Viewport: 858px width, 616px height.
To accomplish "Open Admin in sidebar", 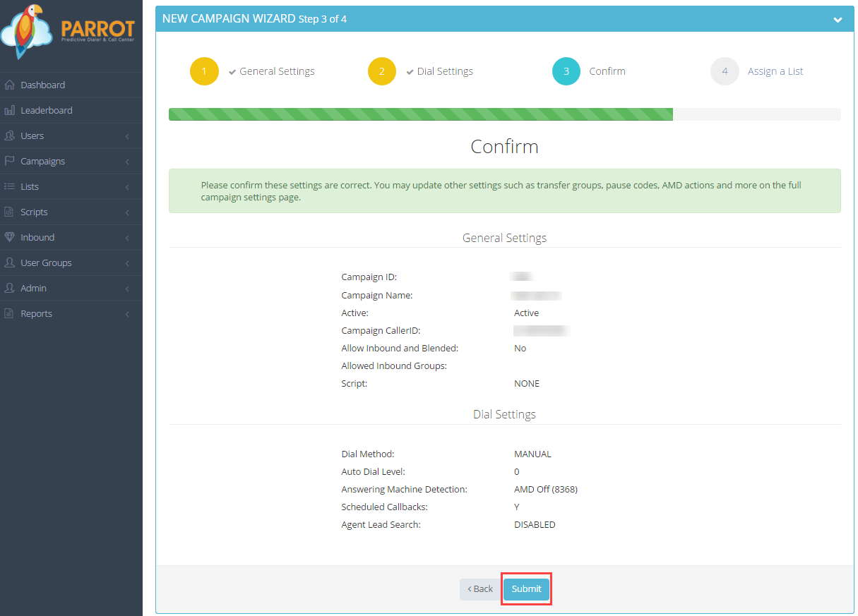I will pos(71,288).
